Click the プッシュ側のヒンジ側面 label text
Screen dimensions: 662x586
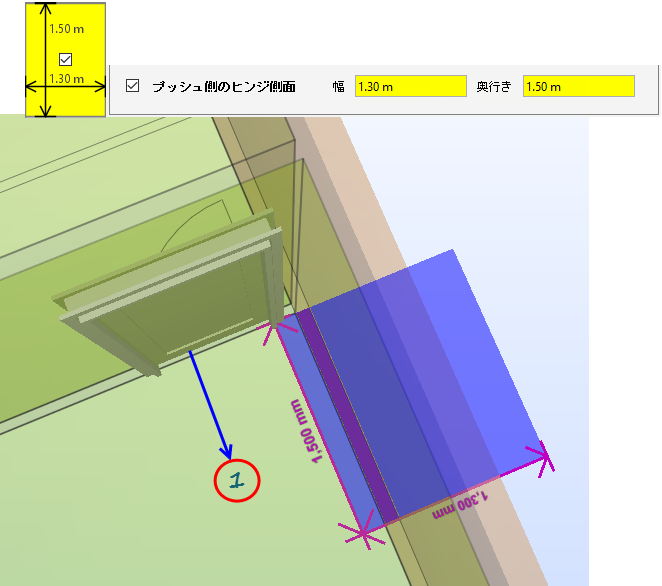point(224,86)
